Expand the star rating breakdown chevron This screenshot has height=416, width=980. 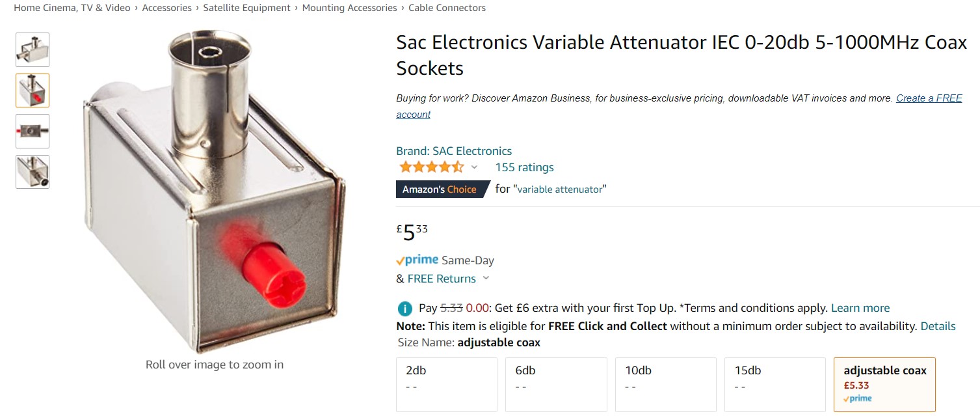coord(474,167)
